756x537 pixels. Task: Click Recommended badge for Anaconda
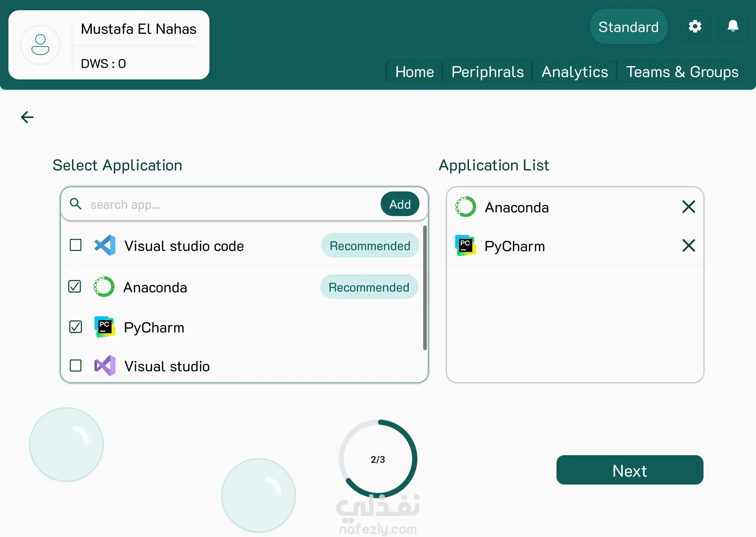coord(369,287)
